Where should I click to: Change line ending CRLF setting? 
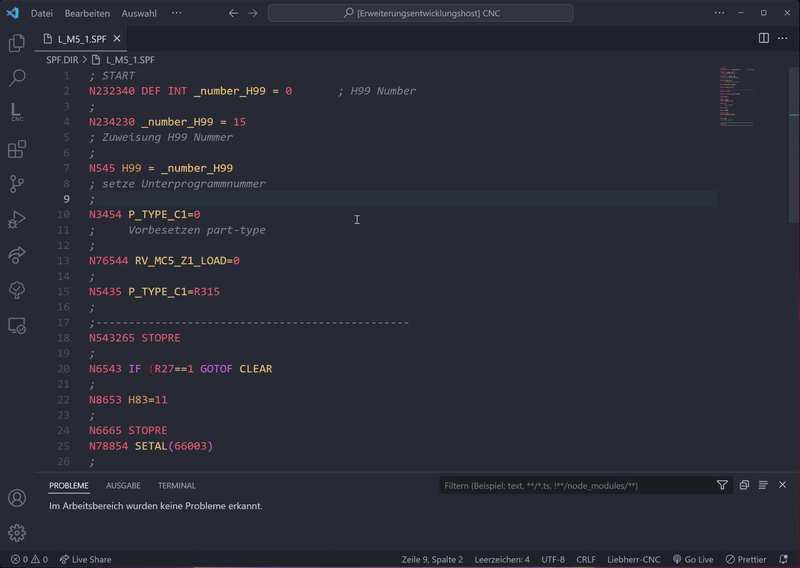click(586, 559)
